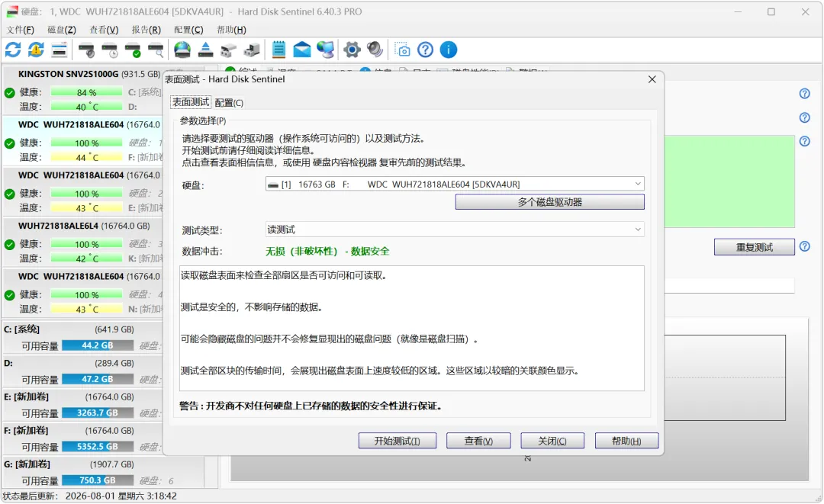This screenshot has width=824, height=504.
Task: Click the second stacked drives toolbar icon
Action: pyautogui.click(x=253, y=50)
